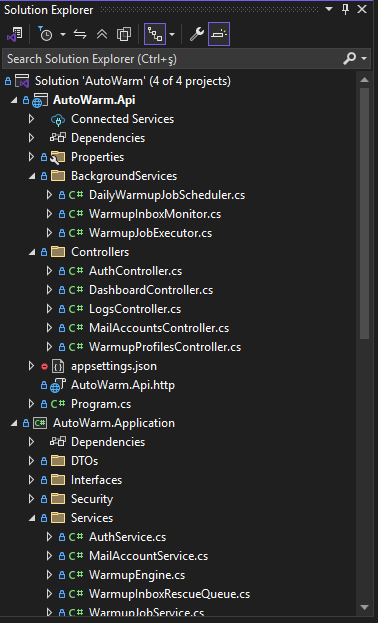Viewport: 378px width, 623px height.
Task: Click lock icon beside AutoWarm.Api project
Action: (26, 101)
